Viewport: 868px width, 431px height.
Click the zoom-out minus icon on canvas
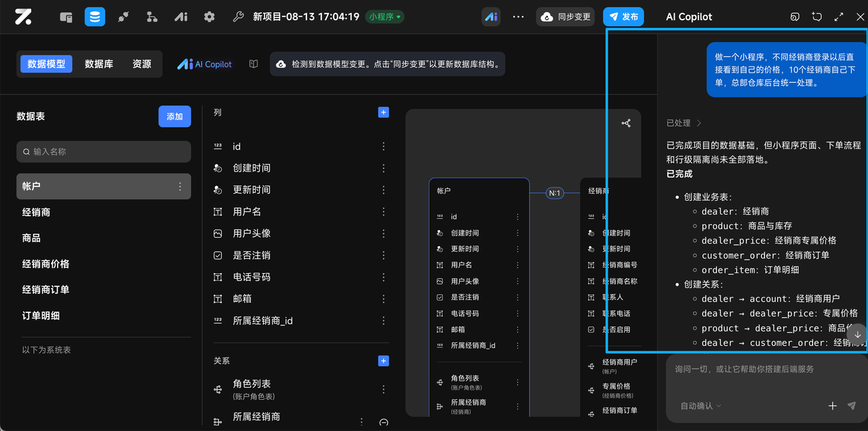[x=383, y=422]
